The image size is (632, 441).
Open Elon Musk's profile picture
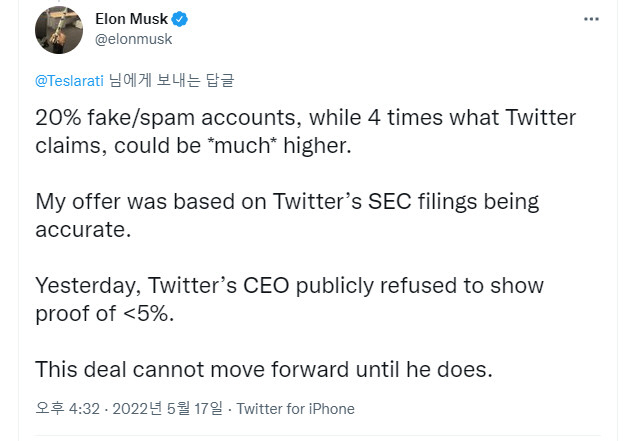pos(59,30)
